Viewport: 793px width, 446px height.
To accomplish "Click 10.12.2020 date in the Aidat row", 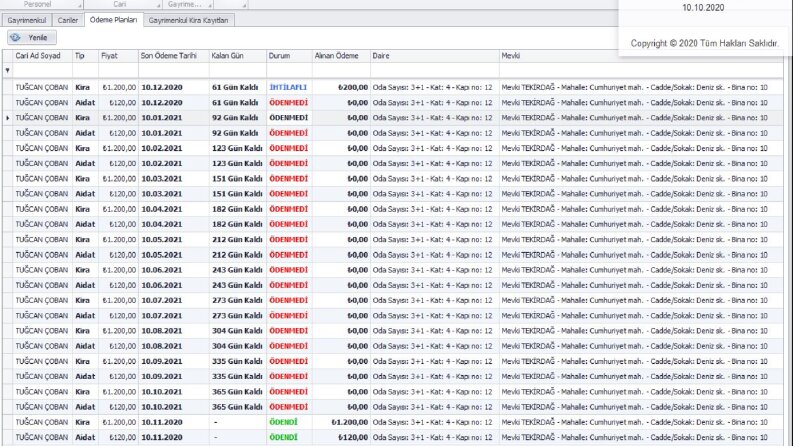I will click(162, 103).
